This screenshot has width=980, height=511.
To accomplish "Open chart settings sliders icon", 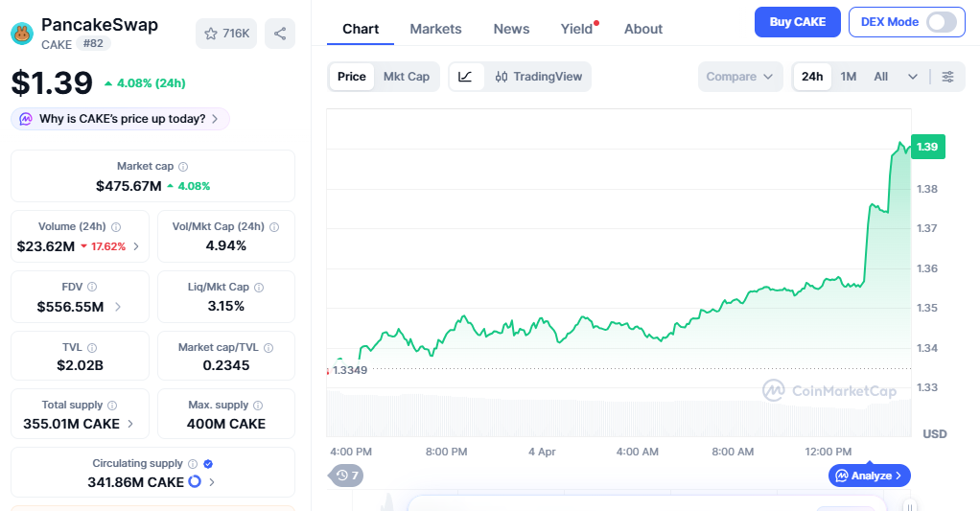I will tap(947, 77).
